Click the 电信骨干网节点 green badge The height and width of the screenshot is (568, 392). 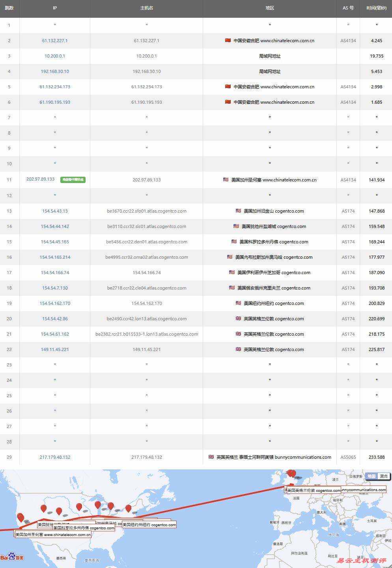coord(73,179)
